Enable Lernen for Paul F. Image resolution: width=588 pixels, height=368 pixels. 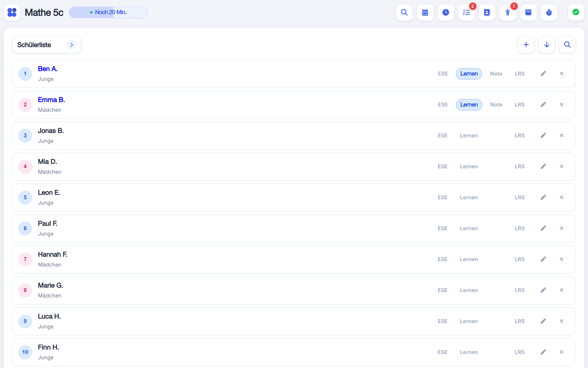click(469, 228)
